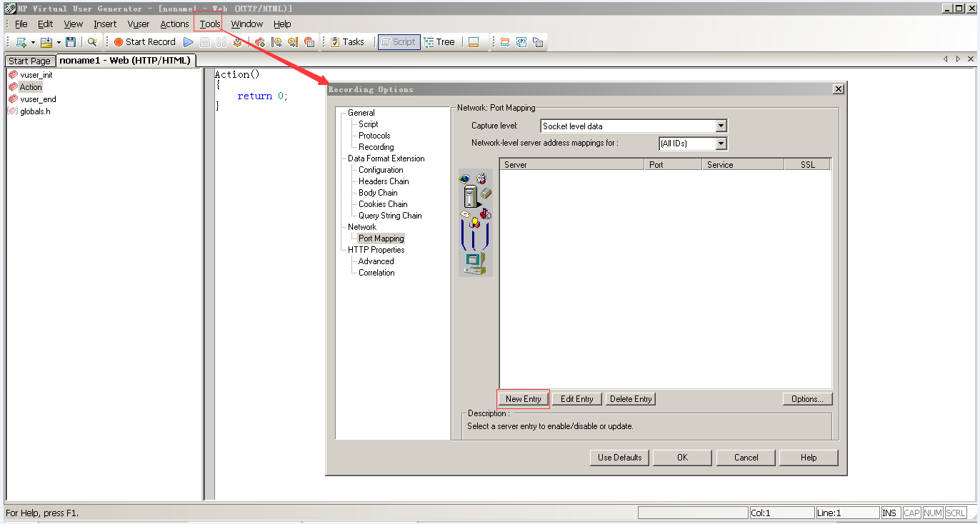The width and height of the screenshot is (980, 524).
Task: Click the Help button in Recording Options
Action: 809,458
